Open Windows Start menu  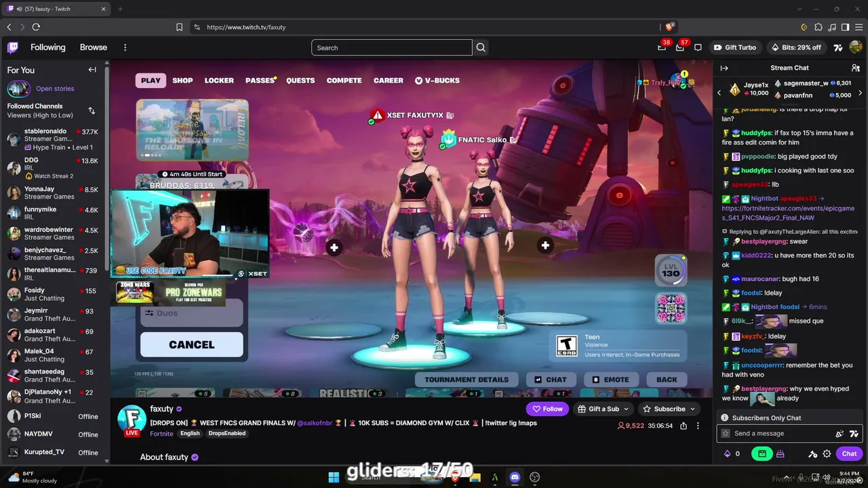tap(334, 477)
